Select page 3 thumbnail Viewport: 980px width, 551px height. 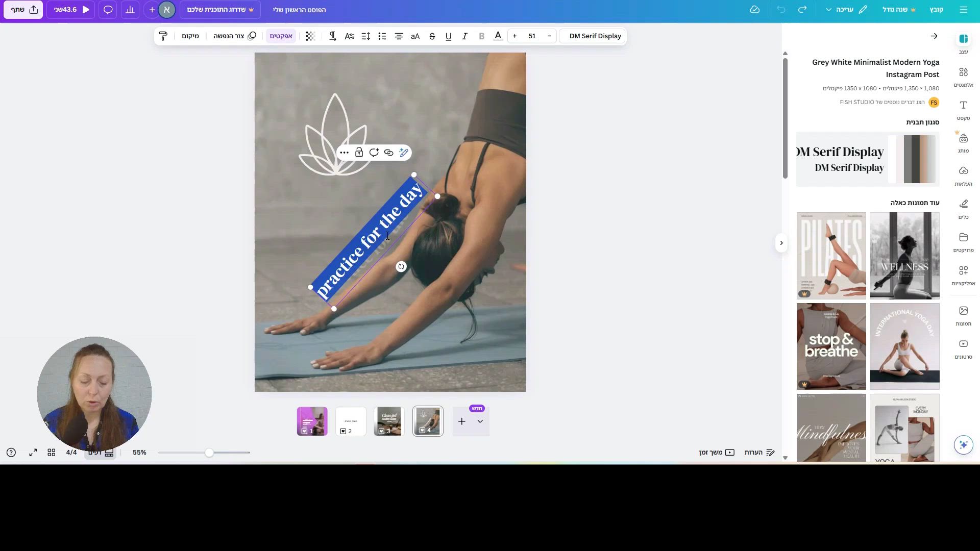click(389, 421)
